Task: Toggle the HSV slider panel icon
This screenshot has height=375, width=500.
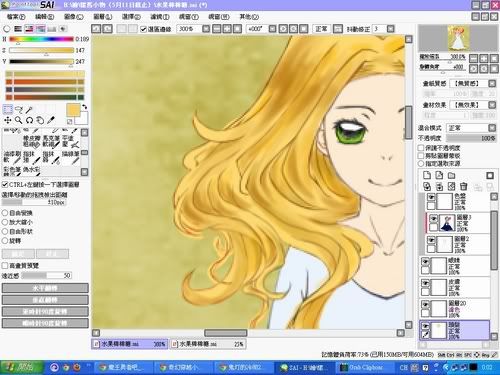Action: tap(29, 29)
